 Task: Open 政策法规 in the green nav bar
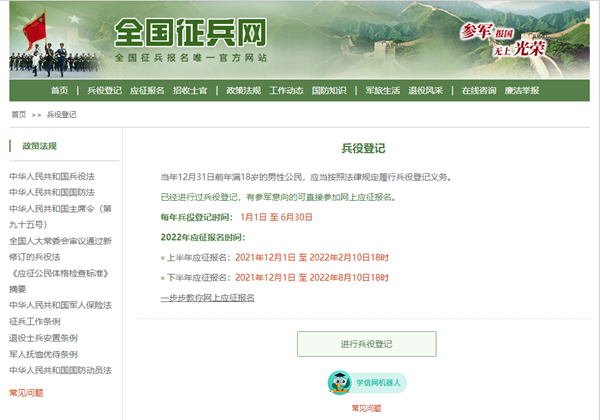[243, 91]
